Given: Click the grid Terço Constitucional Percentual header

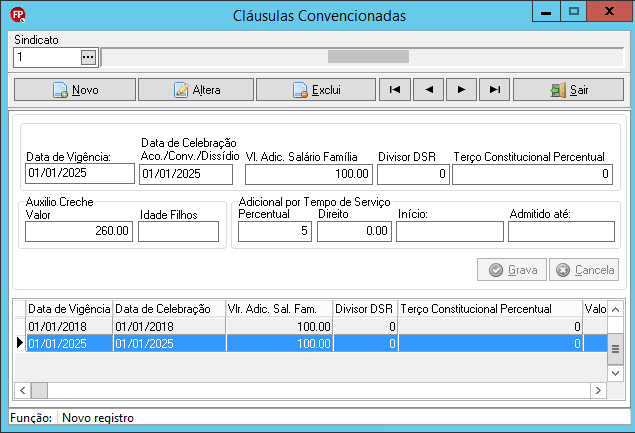Looking at the screenshot, I should pyautogui.click(x=490, y=309).
